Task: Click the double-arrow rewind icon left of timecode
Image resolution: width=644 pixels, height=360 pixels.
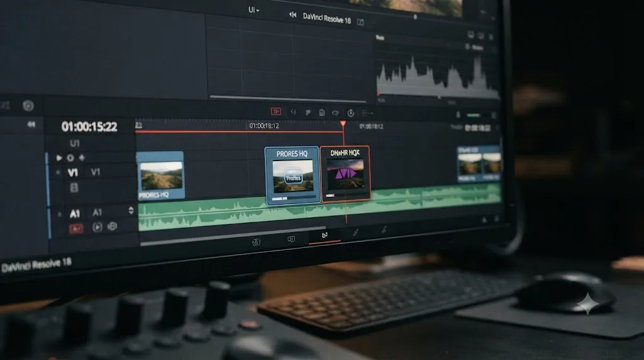Action: coord(31,124)
